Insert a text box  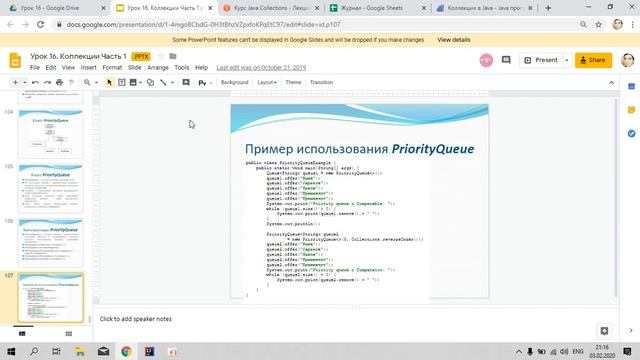[x=122, y=82]
